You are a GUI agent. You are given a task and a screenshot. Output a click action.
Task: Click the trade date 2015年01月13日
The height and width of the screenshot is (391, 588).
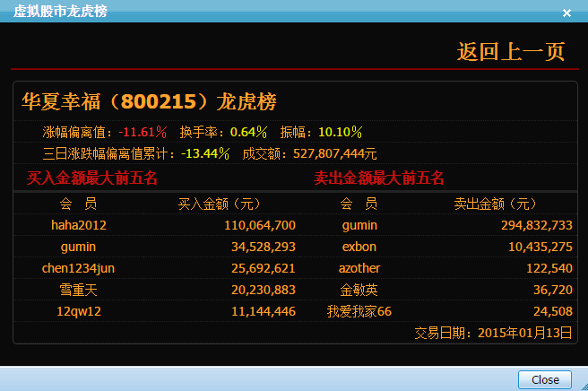524,333
